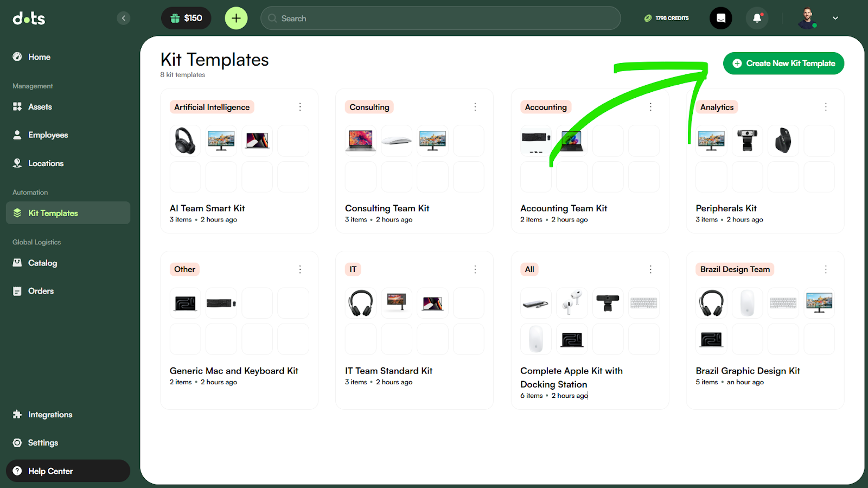Click the Artificial Intelligence tag
The image size is (868, 488).
[212, 107]
